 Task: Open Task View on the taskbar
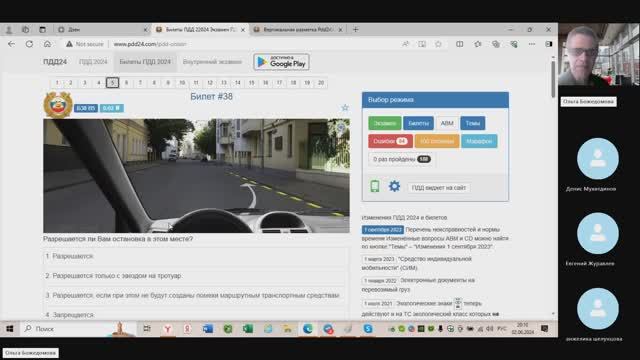pos(147,329)
